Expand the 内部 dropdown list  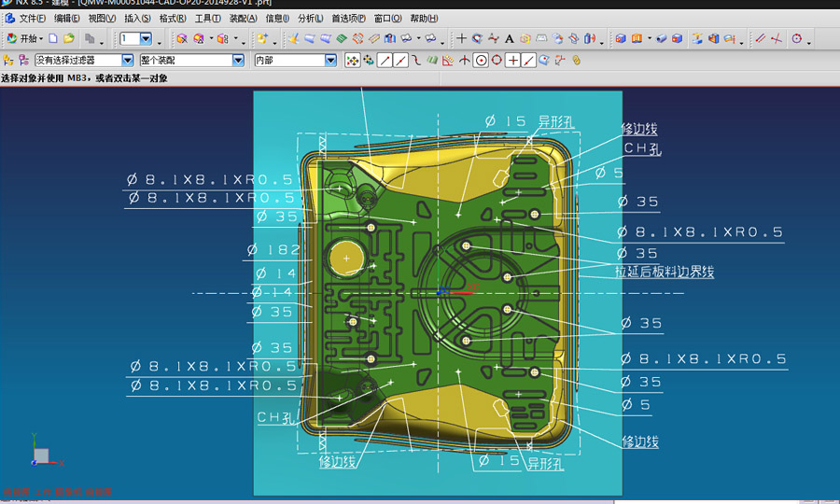[x=330, y=61]
